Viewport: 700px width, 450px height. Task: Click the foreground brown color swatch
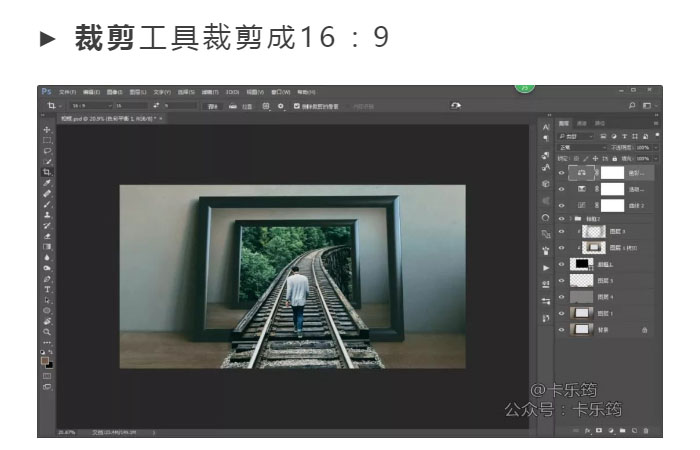coord(45,361)
